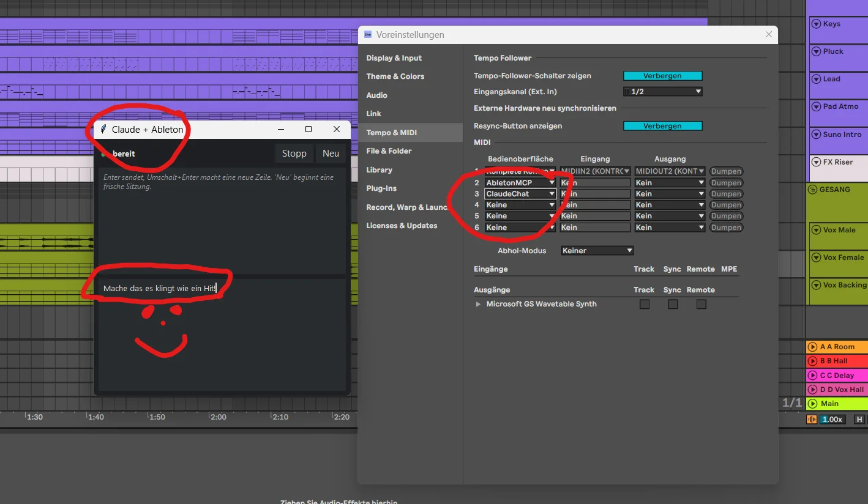Click the fold icon on Vox Female track

[816, 258]
